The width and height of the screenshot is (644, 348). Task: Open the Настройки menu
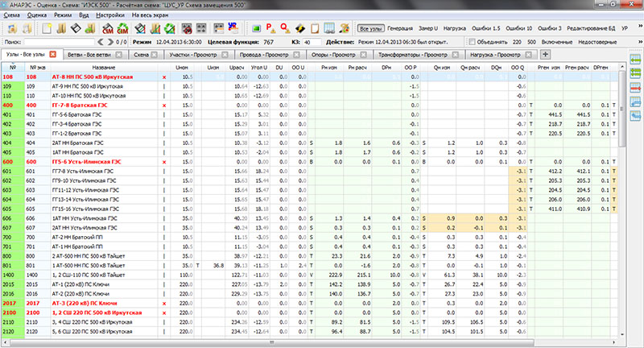click(x=110, y=15)
